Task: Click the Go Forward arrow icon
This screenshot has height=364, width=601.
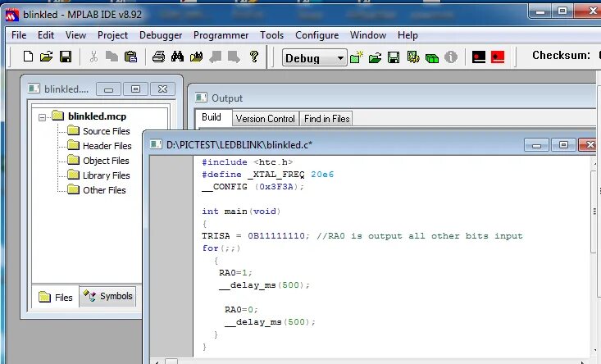Action: [x=234, y=57]
